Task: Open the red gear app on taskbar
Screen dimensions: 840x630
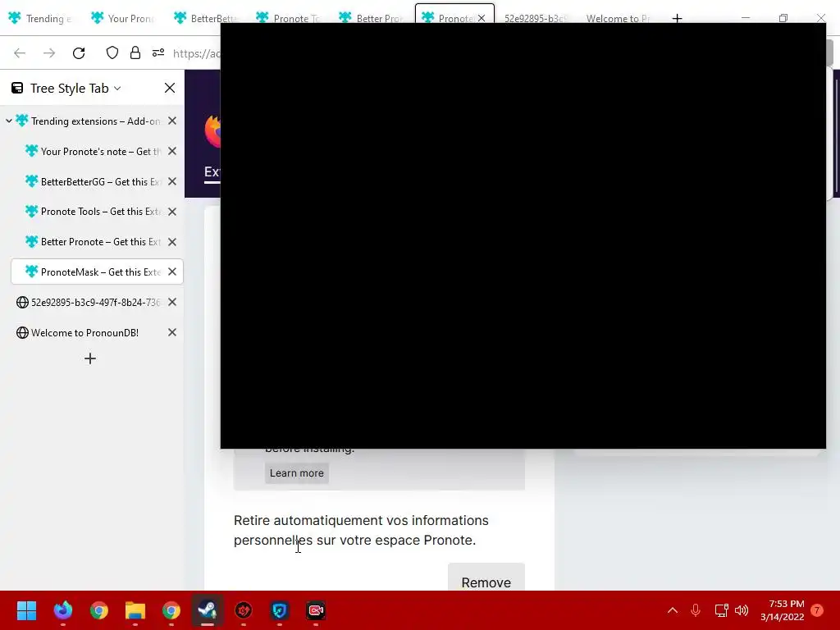Action: coord(244,610)
